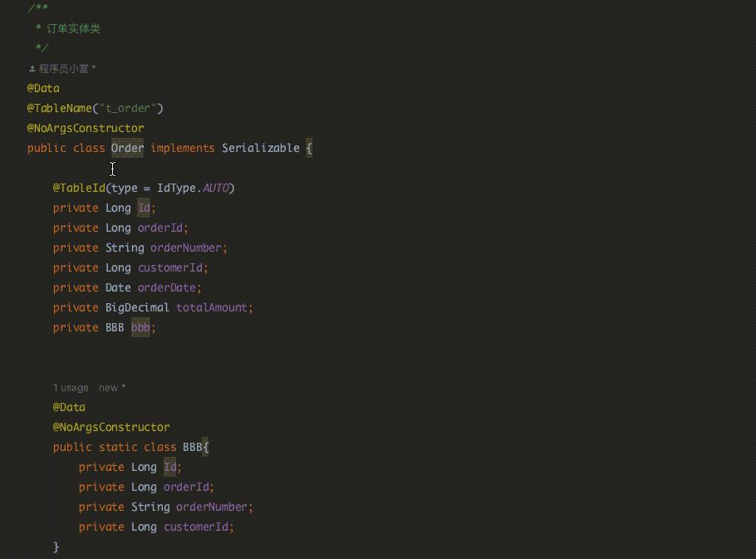Click the top-level @Data annotation on Order
The image size is (756, 559).
(43, 88)
